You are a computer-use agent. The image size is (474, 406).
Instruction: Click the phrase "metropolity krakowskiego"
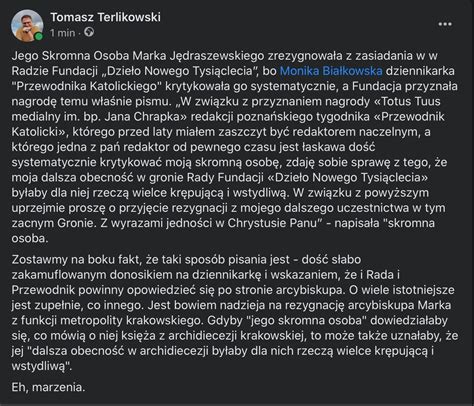(132, 320)
